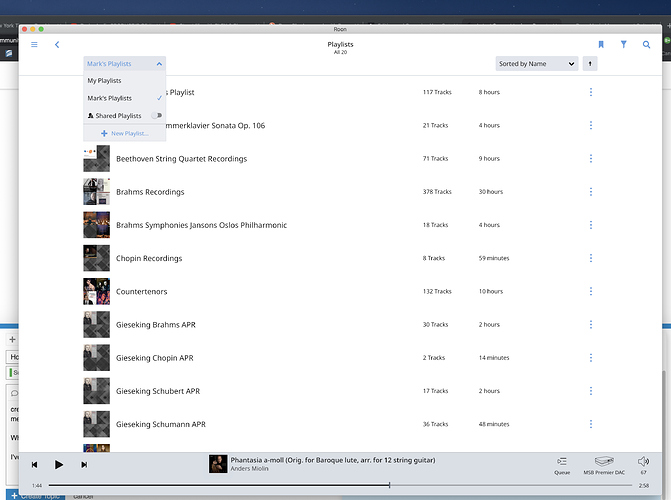Open more options for Beethoven String Quartet Recordings
Image resolution: width=671 pixels, height=500 pixels.
[x=591, y=159]
